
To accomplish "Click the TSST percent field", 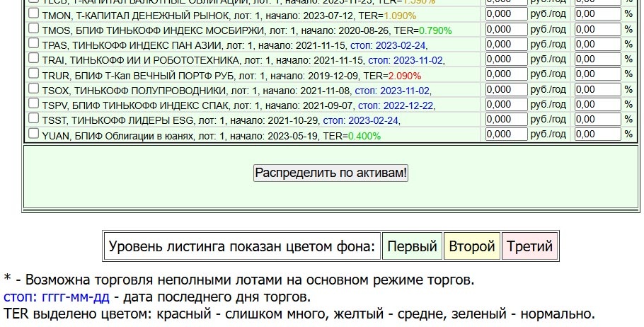I will tap(597, 119).
